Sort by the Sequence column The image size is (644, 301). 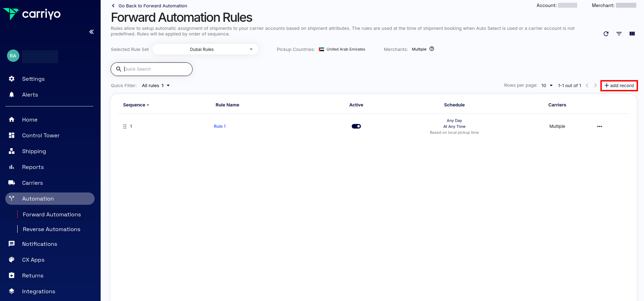tap(136, 105)
